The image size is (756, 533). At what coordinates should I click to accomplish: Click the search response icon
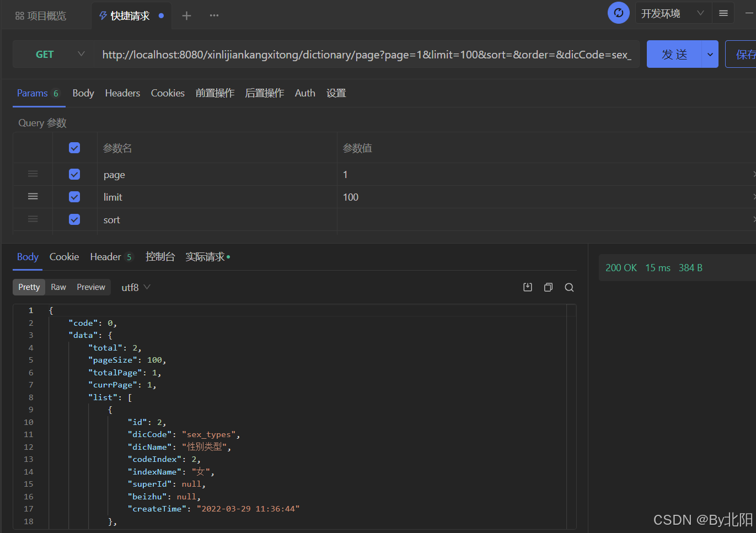[x=569, y=287]
